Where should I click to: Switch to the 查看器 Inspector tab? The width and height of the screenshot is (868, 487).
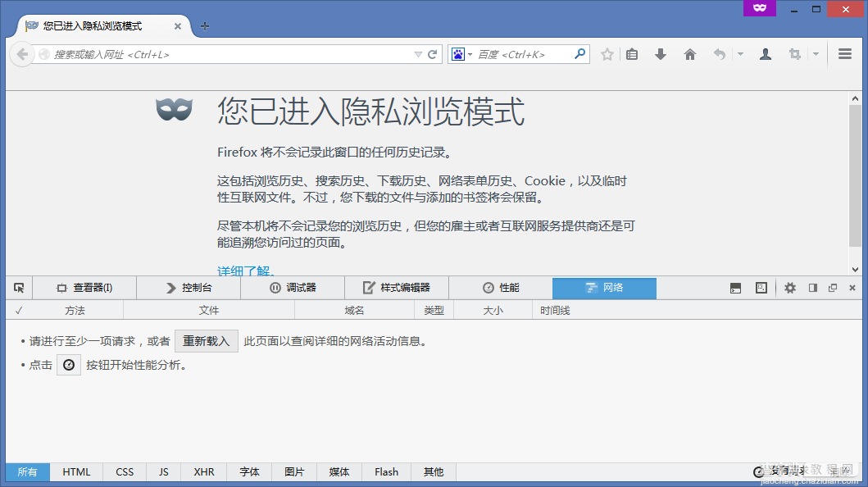click(84, 288)
